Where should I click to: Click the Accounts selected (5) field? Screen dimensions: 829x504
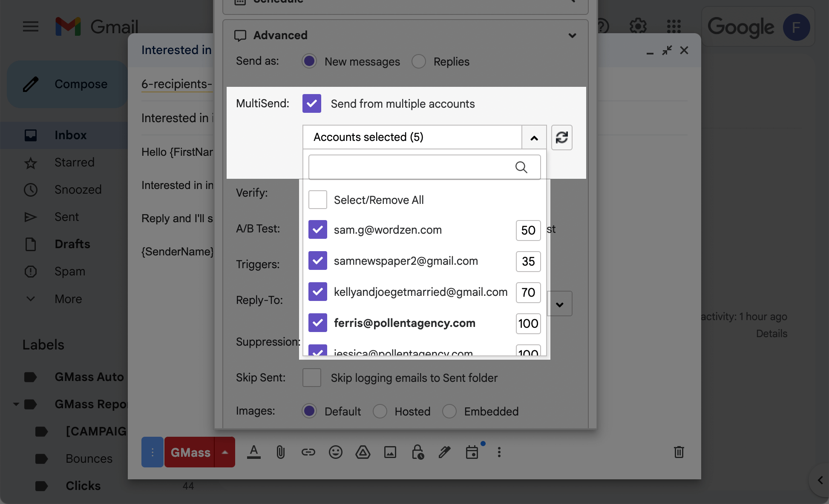click(412, 137)
